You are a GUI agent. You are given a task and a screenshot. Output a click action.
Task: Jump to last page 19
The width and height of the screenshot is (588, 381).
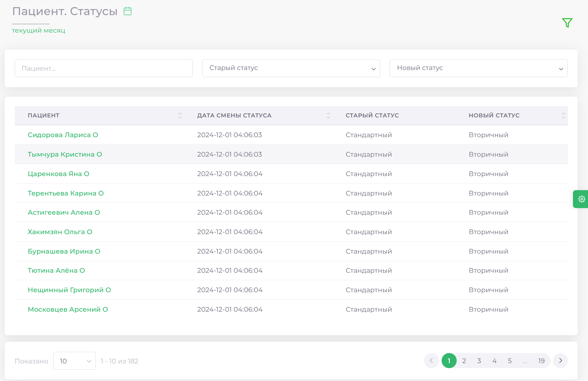click(541, 361)
